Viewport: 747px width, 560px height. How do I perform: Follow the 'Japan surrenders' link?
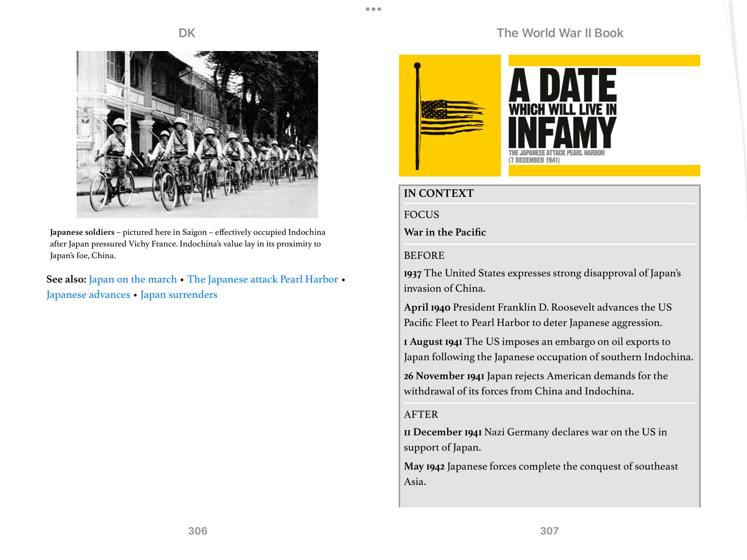point(179,295)
